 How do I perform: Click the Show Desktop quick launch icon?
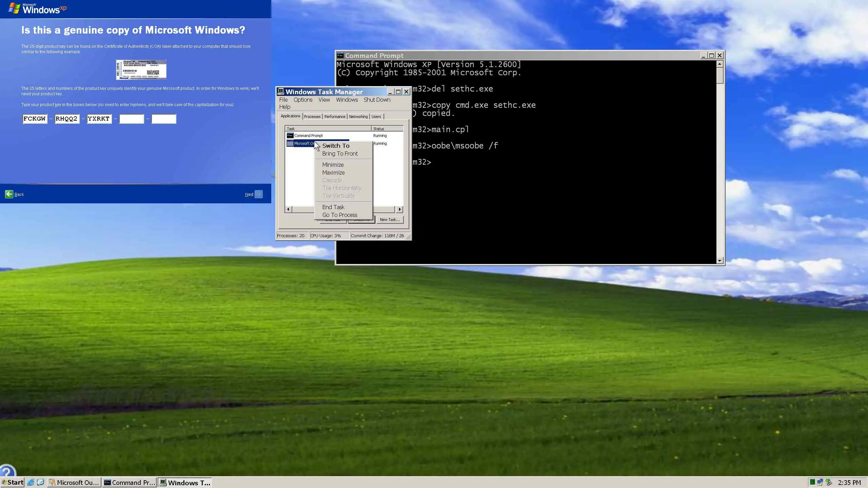pyautogui.click(x=41, y=482)
